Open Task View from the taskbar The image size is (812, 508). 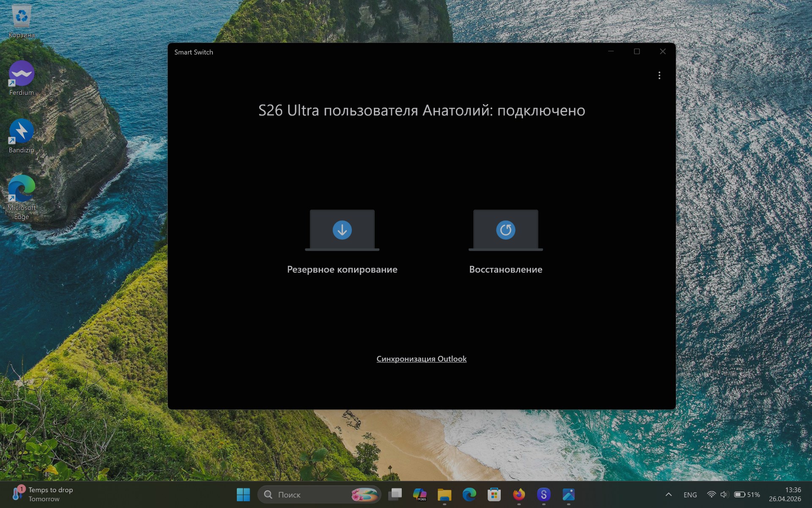(395, 494)
